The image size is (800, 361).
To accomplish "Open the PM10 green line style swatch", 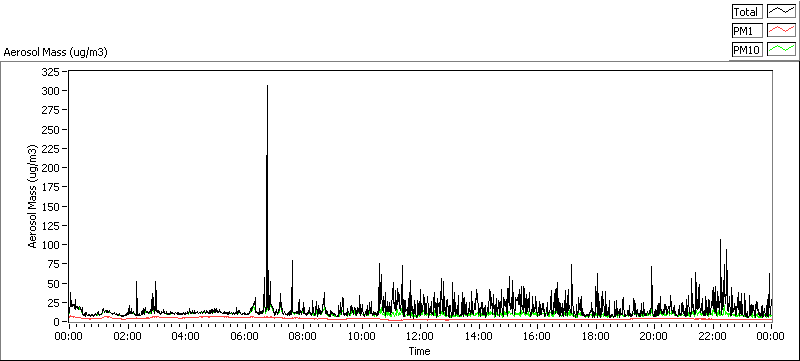I will [x=782, y=49].
